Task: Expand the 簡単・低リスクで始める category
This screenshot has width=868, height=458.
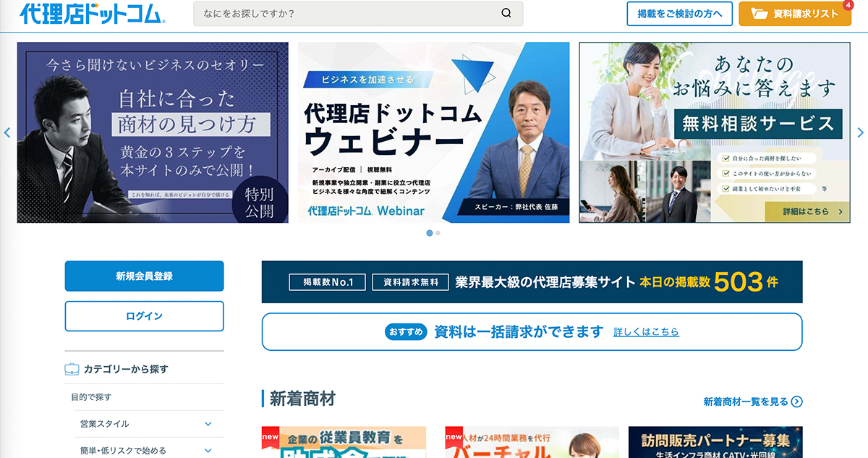Action: tap(208, 451)
